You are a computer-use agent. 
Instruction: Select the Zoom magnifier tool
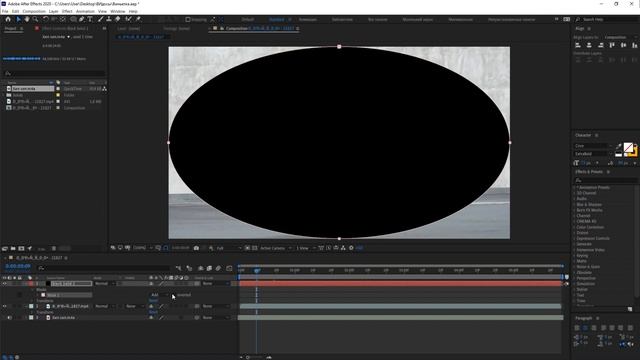click(36, 19)
